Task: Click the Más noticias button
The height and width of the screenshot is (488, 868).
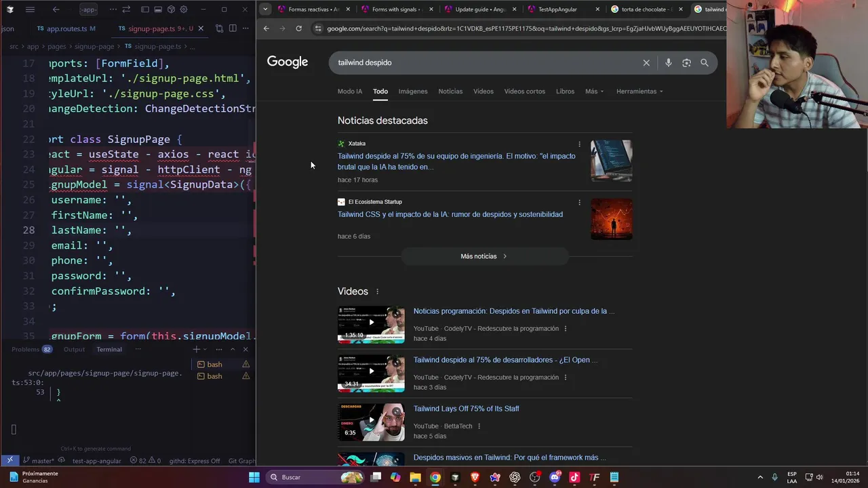Action: click(484, 256)
